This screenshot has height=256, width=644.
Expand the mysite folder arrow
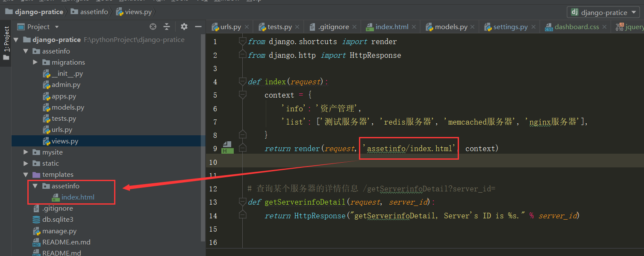(x=26, y=152)
